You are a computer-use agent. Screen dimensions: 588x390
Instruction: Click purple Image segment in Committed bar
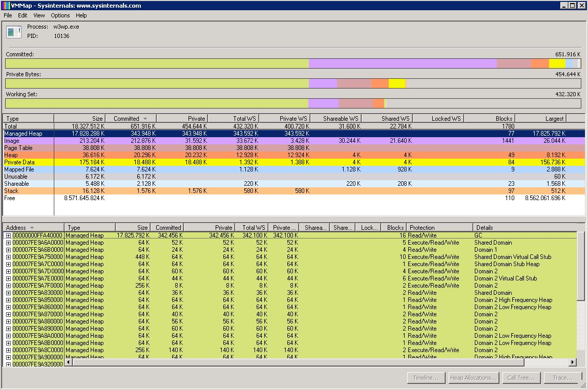[x=403, y=63]
